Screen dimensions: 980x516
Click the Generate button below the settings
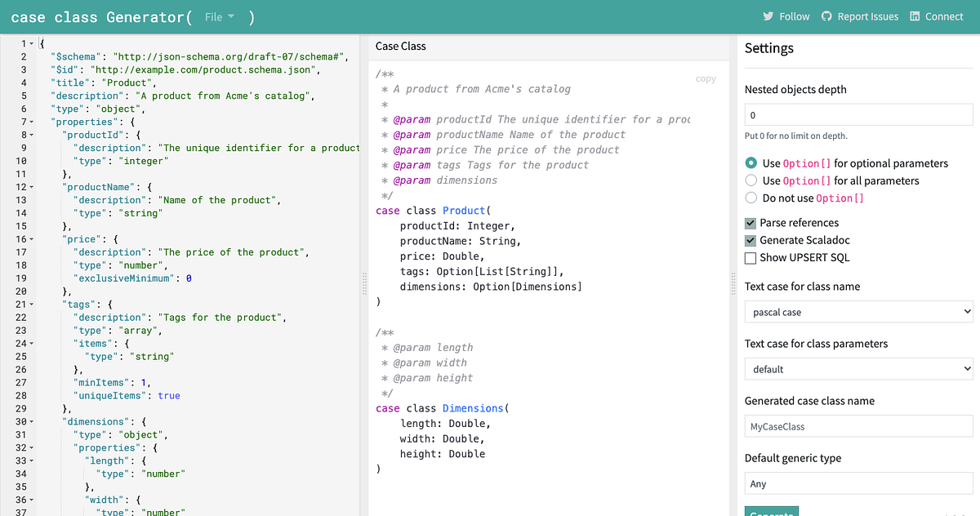coord(771,512)
